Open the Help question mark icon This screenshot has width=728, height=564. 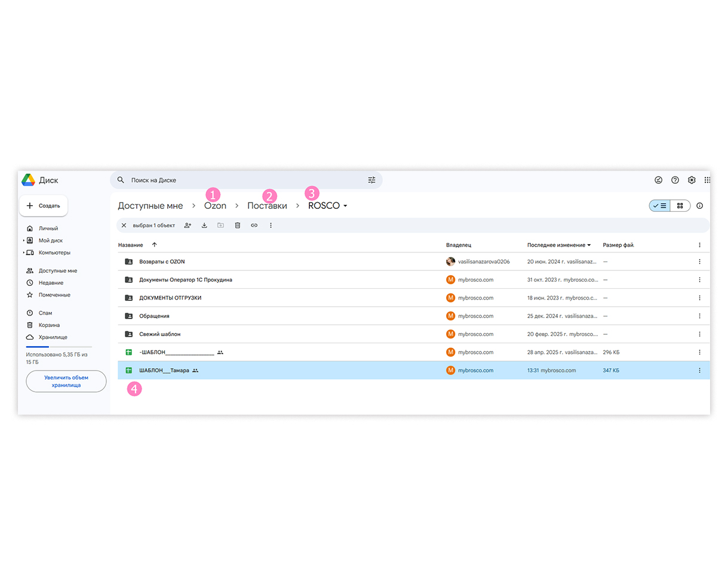tap(675, 180)
